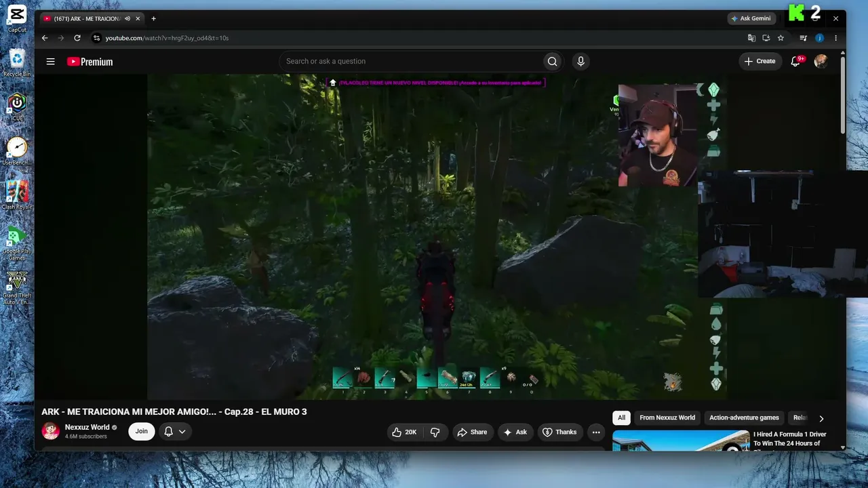
Task: Open YouTube notifications bell
Action: click(796, 62)
